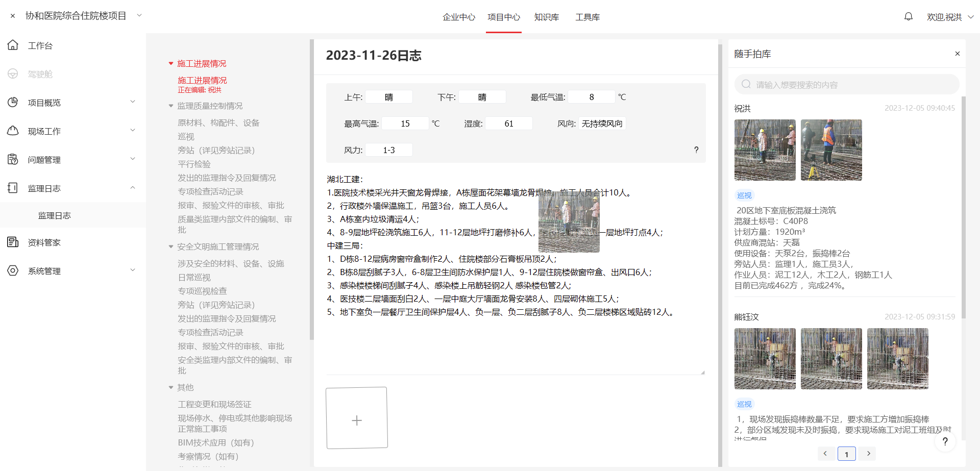Click 祝洪's second site photo thumbnail
The width and height of the screenshot is (980, 471).
(831, 150)
